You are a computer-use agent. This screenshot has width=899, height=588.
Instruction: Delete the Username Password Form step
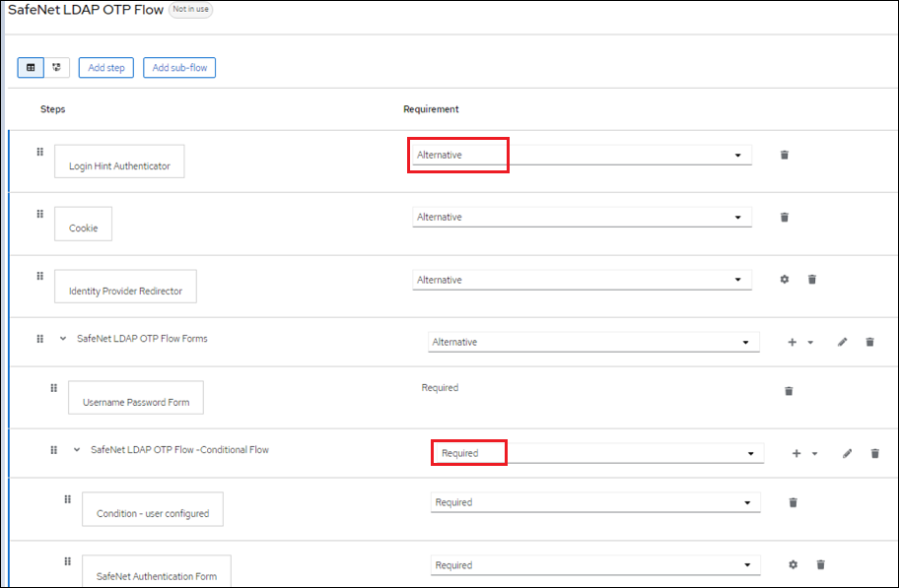point(789,391)
